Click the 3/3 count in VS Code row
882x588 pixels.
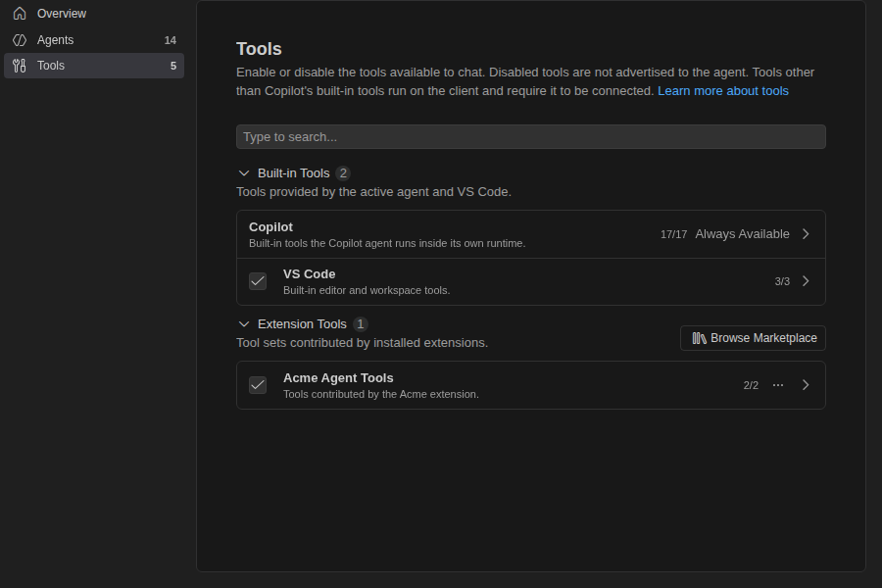782,281
